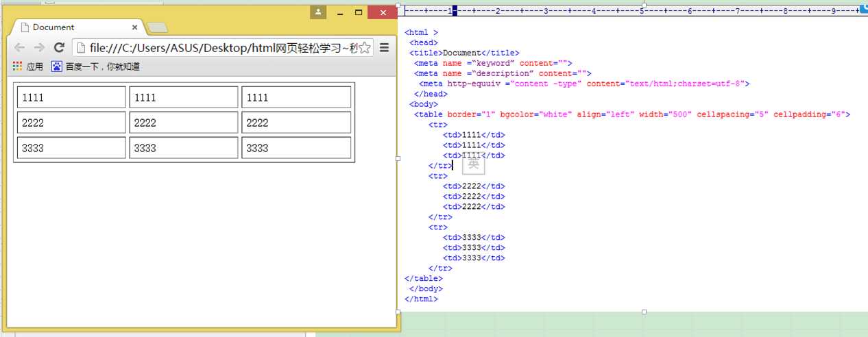The width and height of the screenshot is (868, 337).
Task: Click the 英 input method indicator
Action: pyautogui.click(x=474, y=165)
